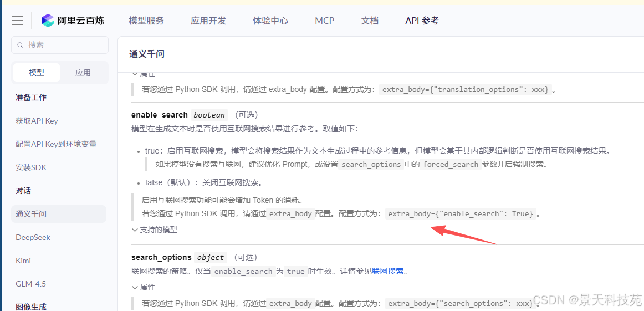Click the 阿里云百炼 logo icon
This screenshot has height=311, width=644.
pos(48,20)
